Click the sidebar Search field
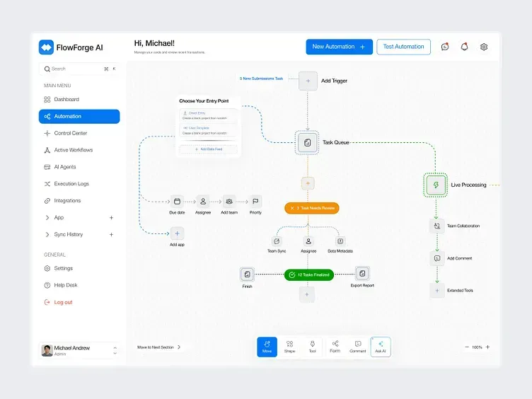The width and height of the screenshot is (532, 399). coord(79,69)
